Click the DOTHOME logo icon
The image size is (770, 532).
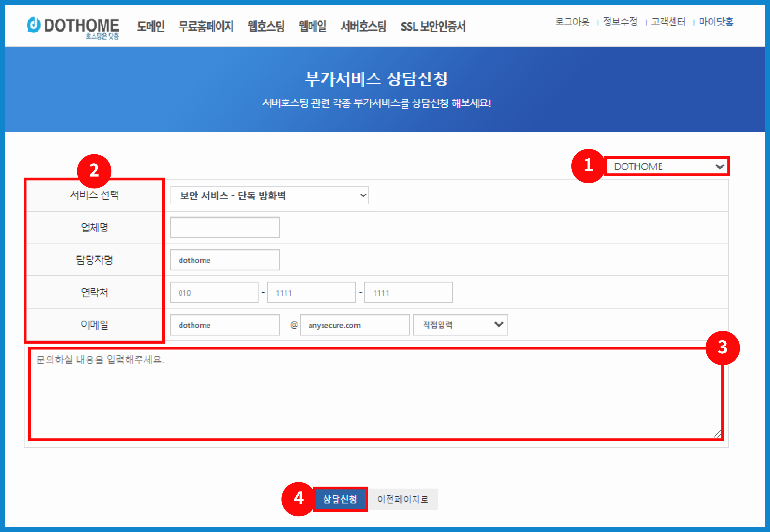pos(33,25)
